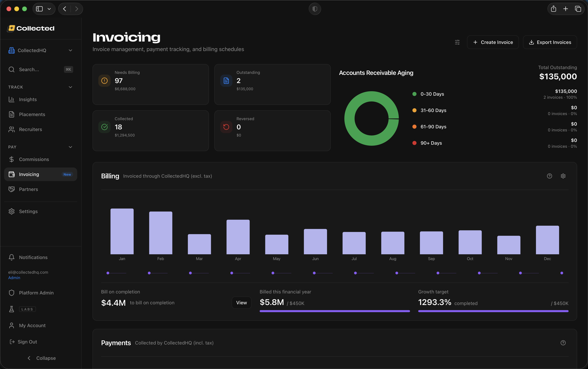This screenshot has width=588, height=369.
Task: Click the filter sliders icon near Create Invoice
Action: [457, 42]
